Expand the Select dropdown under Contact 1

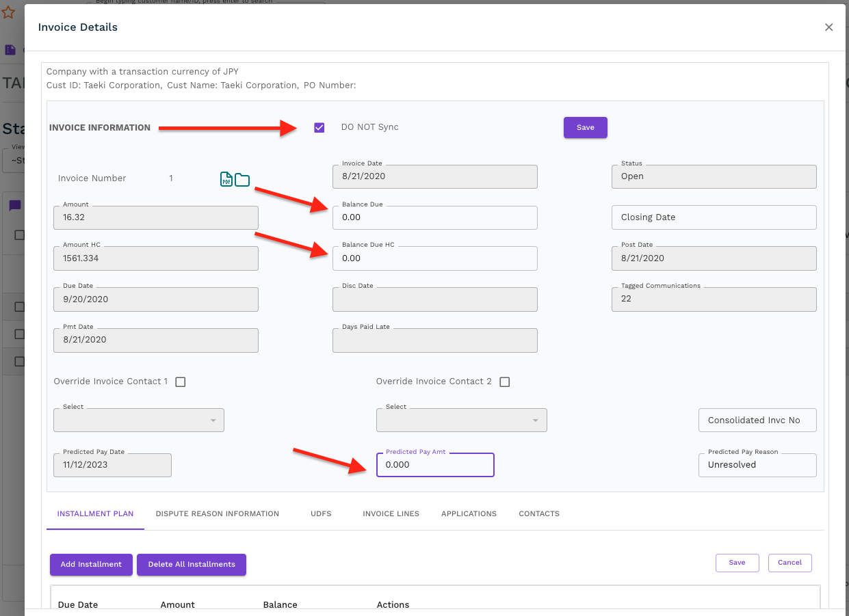click(x=139, y=420)
